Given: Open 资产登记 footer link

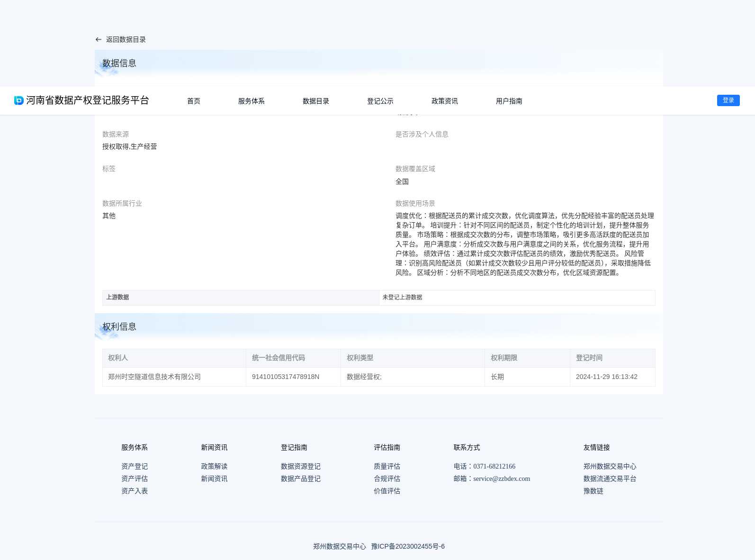Looking at the screenshot, I should (135, 467).
